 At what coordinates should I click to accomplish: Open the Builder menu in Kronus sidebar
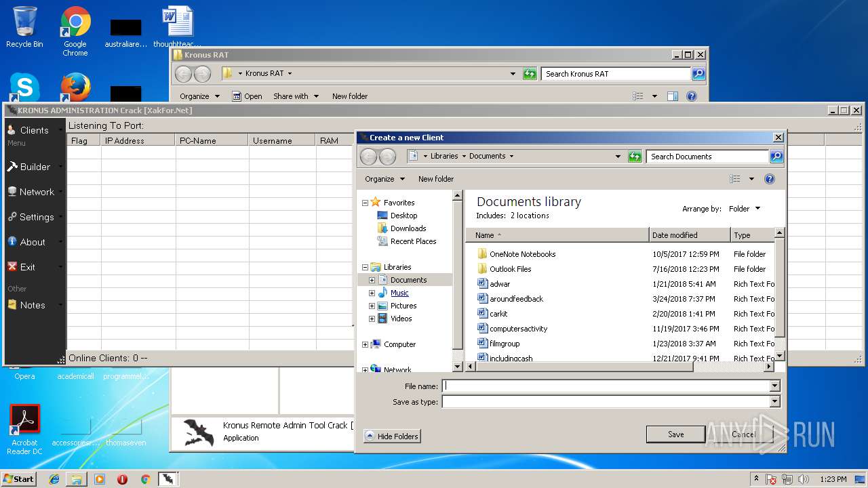click(x=34, y=167)
